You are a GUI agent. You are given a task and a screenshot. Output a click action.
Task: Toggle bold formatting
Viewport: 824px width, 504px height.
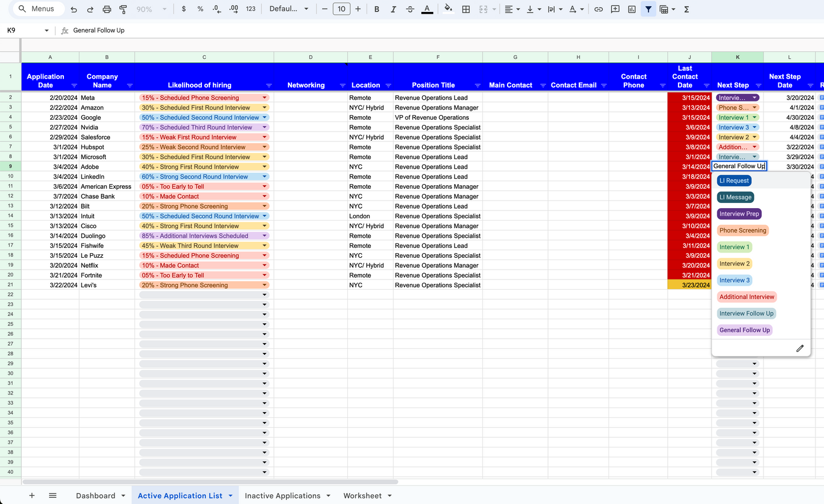(376, 9)
